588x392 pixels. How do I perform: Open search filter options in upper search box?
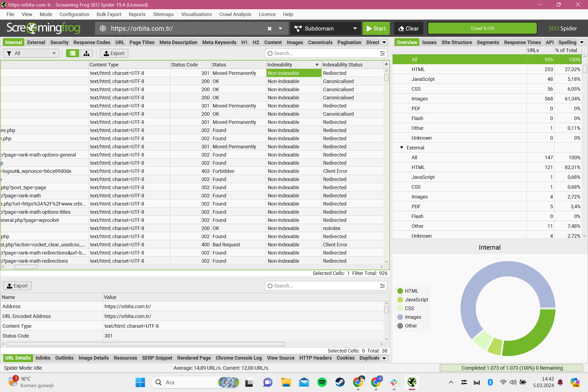[382, 53]
